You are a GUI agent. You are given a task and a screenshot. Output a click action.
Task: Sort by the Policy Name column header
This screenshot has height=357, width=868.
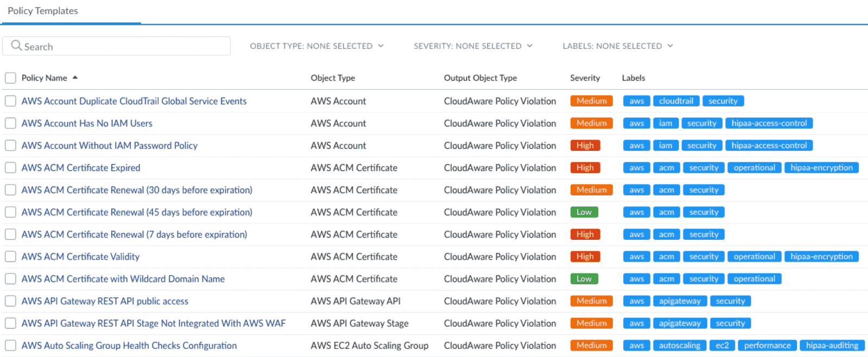[44, 78]
